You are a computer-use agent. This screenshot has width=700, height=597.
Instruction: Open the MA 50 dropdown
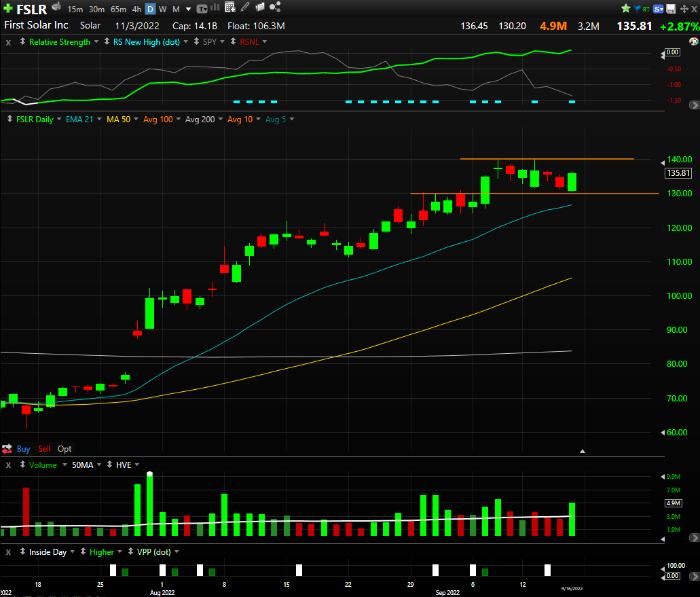point(136,120)
